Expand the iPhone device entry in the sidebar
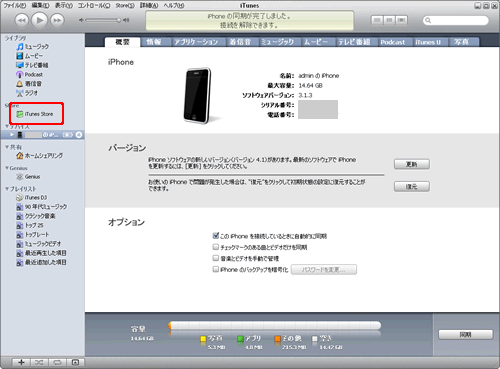This screenshot has height=369, width=500. click(12, 135)
